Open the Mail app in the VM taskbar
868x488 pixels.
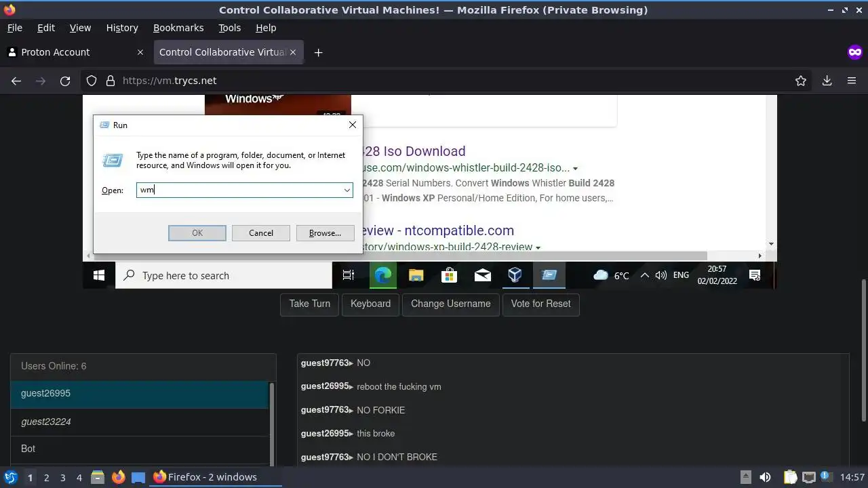coord(482,275)
